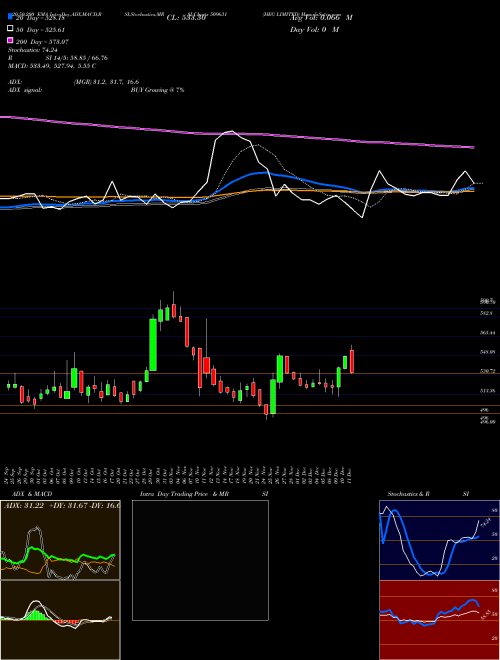Click the 'ADX & MACD' panel title
Viewport: 500px width, 660px height.
[32, 494]
